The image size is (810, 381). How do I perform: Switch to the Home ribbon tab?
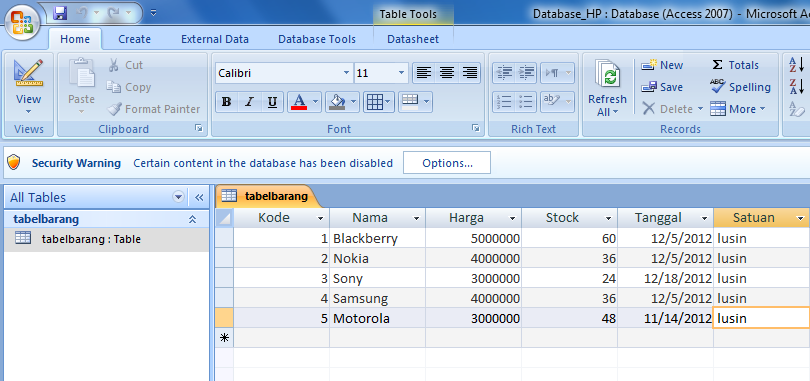click(x=75, y=39)
